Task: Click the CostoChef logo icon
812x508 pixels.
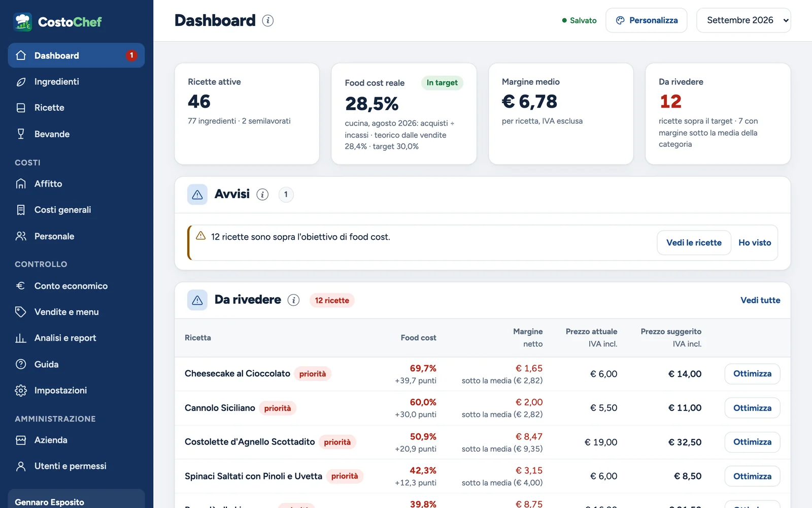Action: 23,22
